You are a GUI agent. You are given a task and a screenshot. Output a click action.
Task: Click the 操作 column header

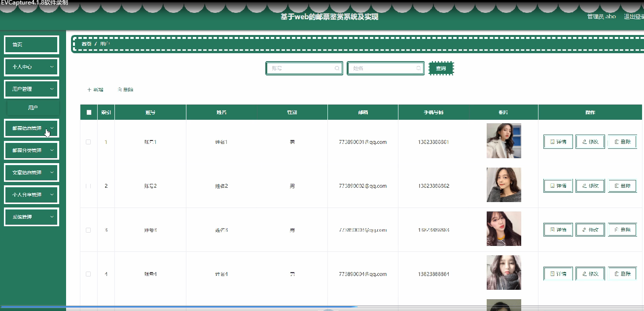(590, 112)
